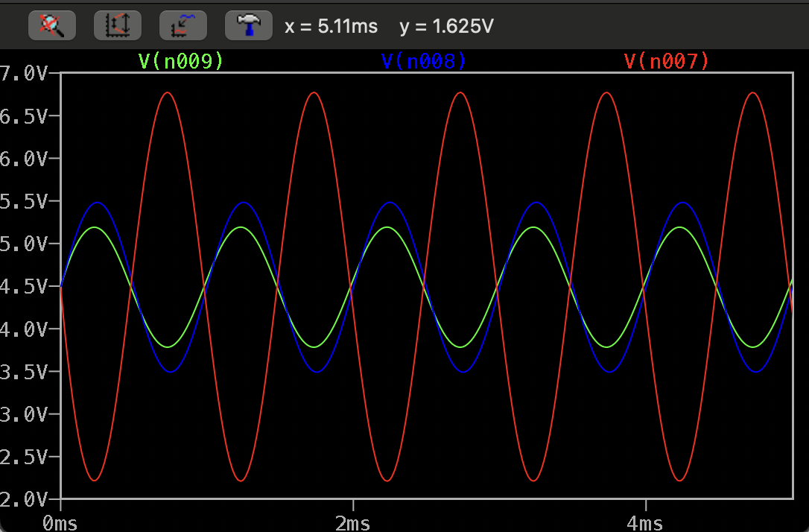Click the x = 5.11ms cursor readout
The image size is (809, 532).
click(x=331, y=27)
